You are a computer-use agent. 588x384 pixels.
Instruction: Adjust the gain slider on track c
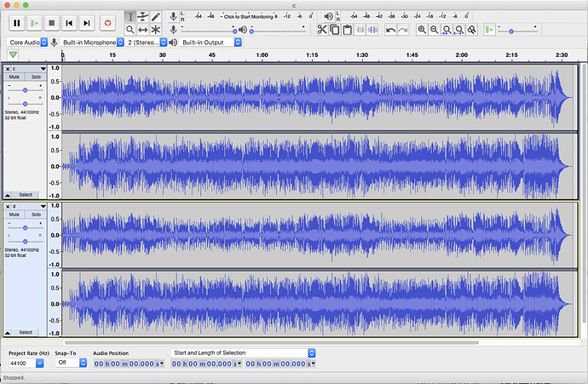(25, 90)
